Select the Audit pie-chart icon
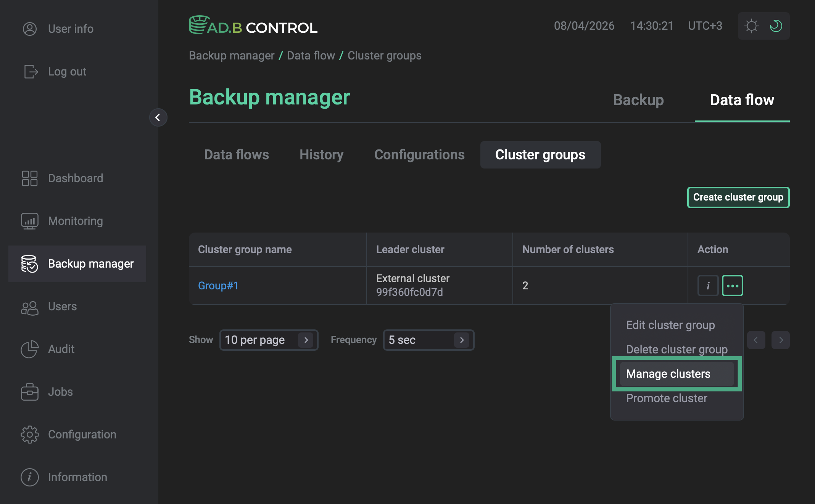The image size is (815, 504). click(29, 349)
